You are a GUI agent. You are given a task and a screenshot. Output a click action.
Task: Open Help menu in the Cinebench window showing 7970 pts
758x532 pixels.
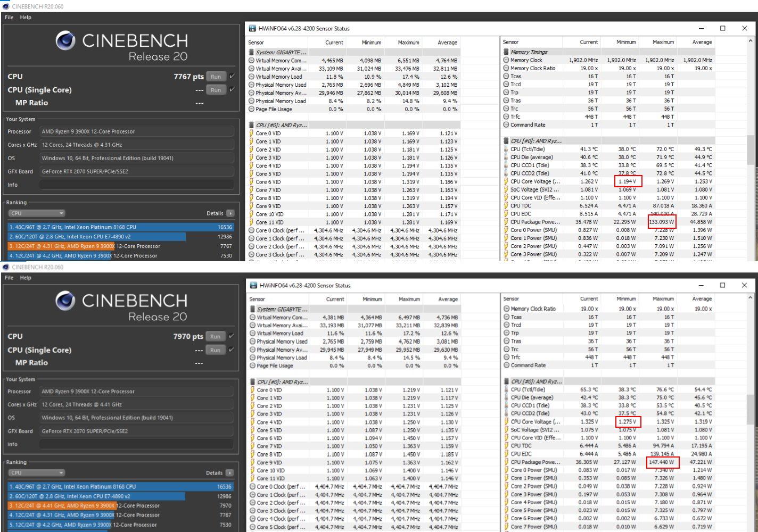pyautogui.click(x=26, y=278)
